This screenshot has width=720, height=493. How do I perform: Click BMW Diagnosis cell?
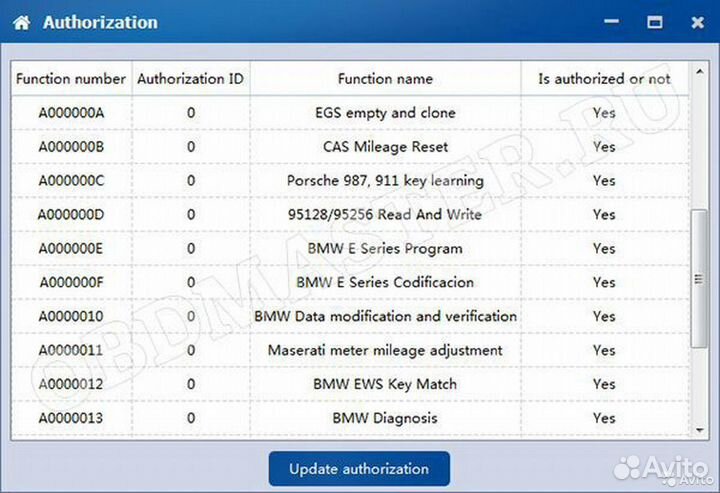click(385, 418)
